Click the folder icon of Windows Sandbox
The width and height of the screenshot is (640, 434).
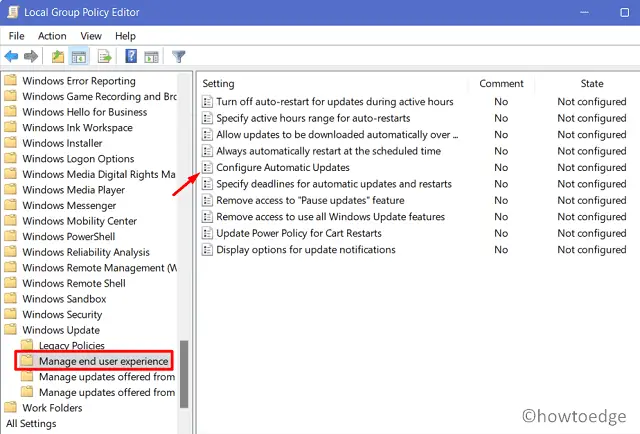[x=11, y=298]
